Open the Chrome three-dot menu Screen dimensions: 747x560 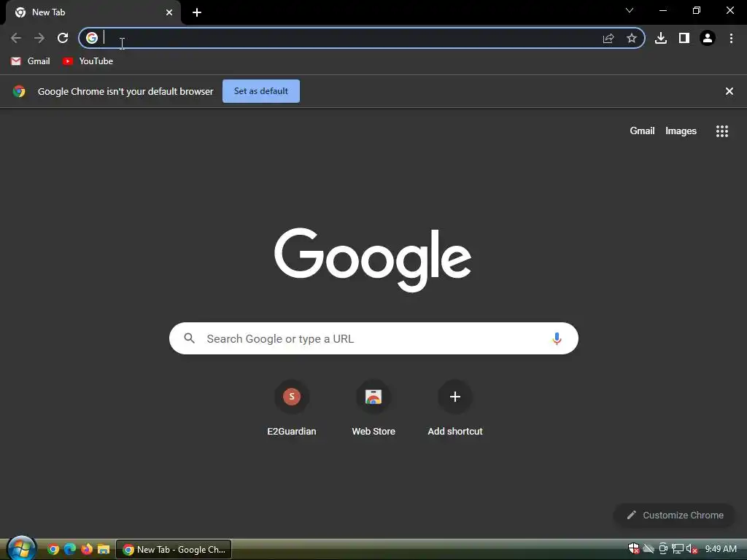tap(731, 38)
